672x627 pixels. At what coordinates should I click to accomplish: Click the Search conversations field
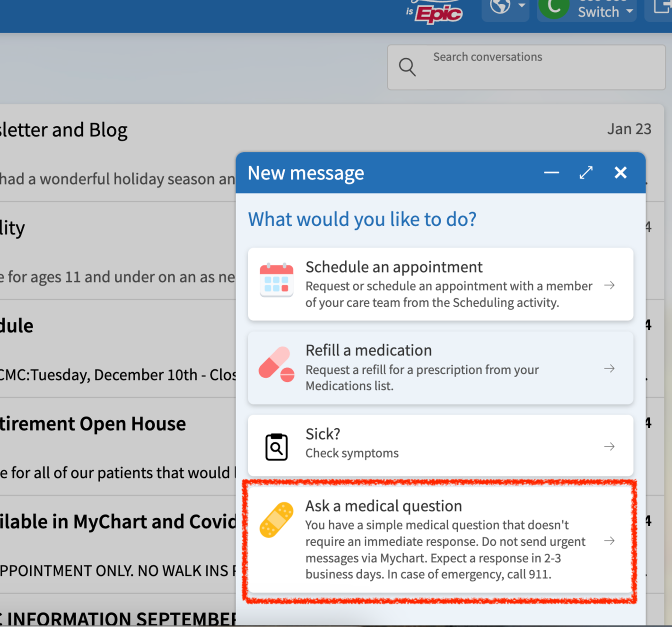coord(526,67)
